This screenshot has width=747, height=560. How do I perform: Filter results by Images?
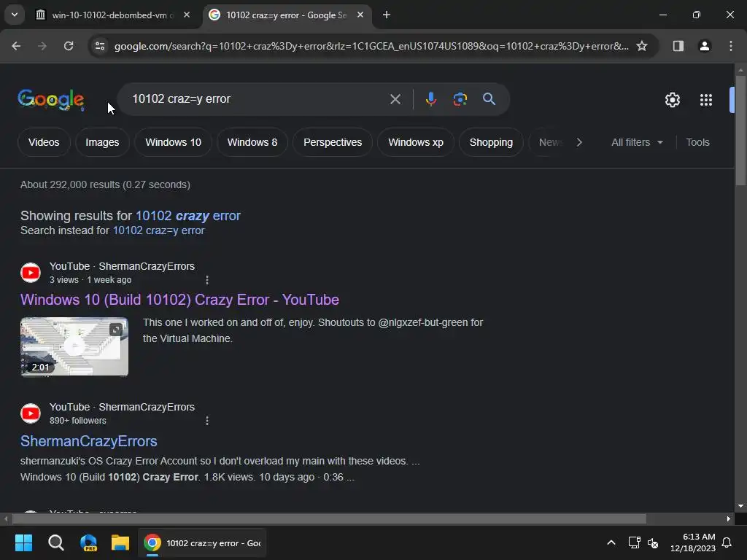[x=102, y=142]
